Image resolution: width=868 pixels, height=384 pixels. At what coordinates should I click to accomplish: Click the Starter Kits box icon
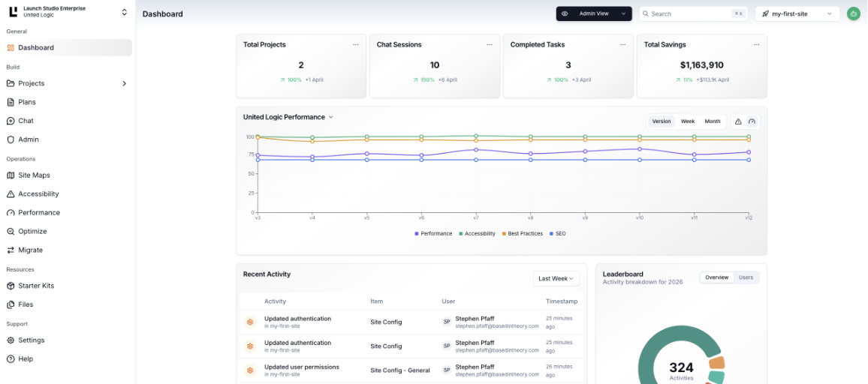11,286
